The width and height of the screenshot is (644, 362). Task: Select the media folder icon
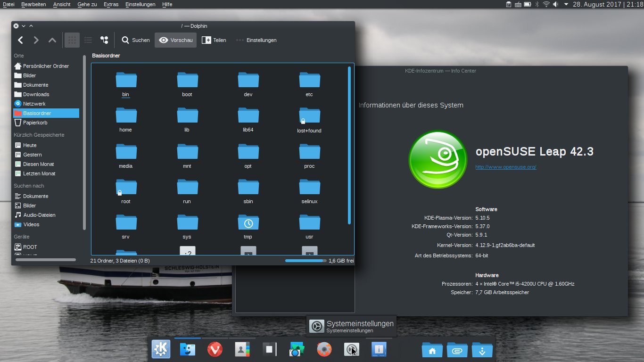(126, 151)
